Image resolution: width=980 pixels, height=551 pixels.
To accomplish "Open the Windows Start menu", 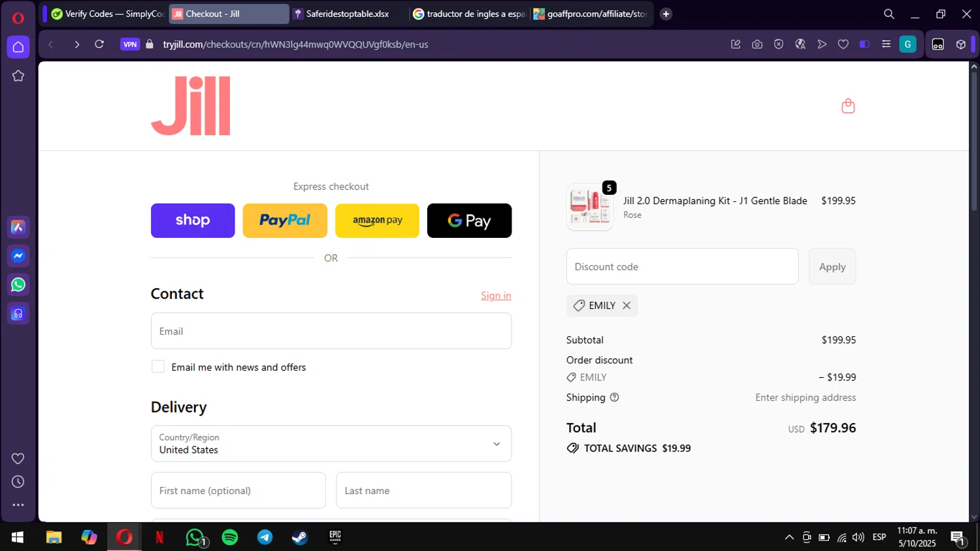I will 18,537.
